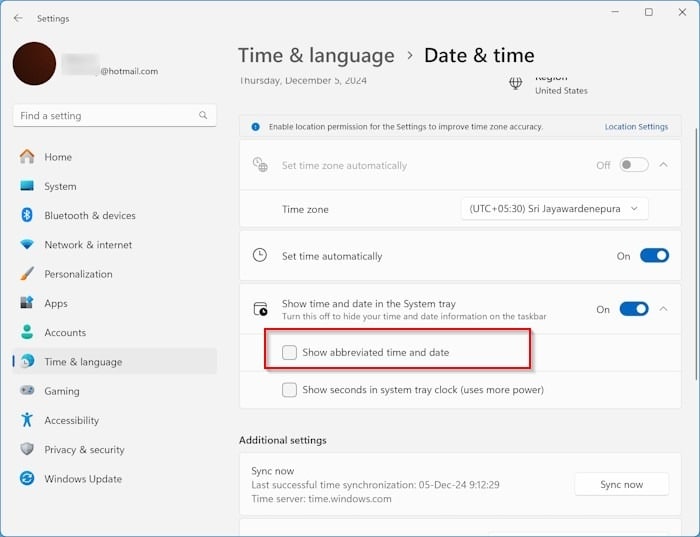Open the Time zone dropdown
700x537 pixels.
click(554, 209)
